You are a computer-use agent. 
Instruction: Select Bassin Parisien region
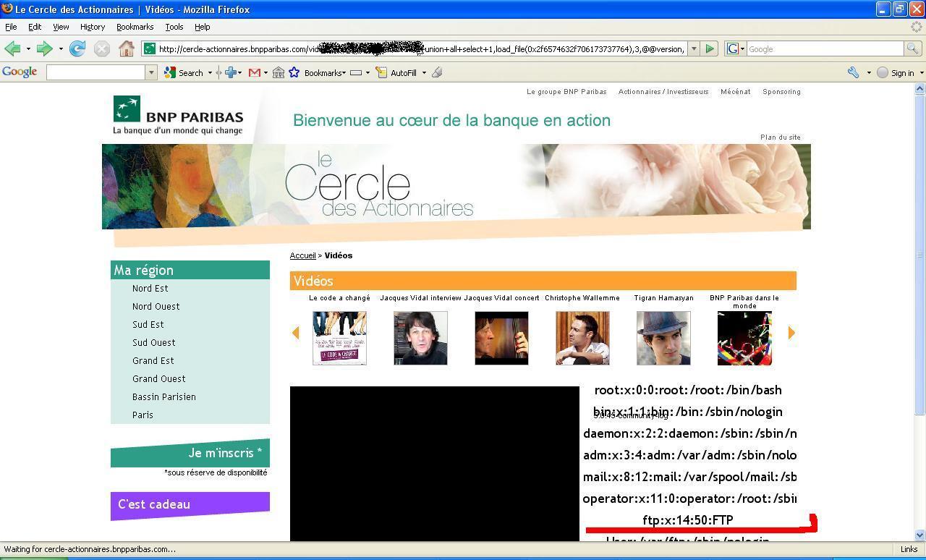(x=164, y=396)
